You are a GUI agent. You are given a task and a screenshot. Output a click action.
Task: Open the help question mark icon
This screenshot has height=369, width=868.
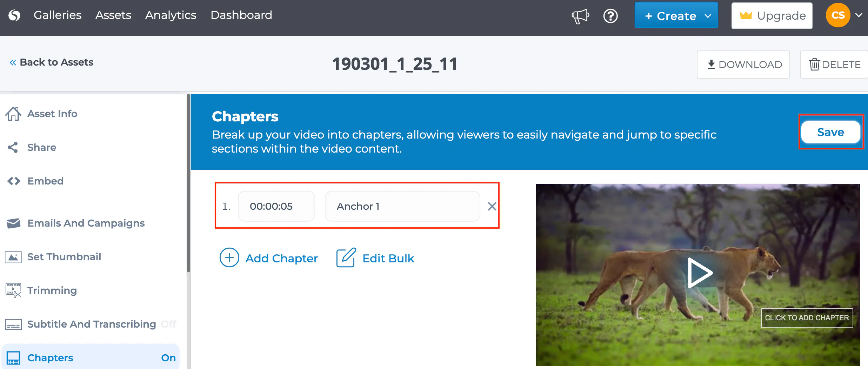(610, 16)
